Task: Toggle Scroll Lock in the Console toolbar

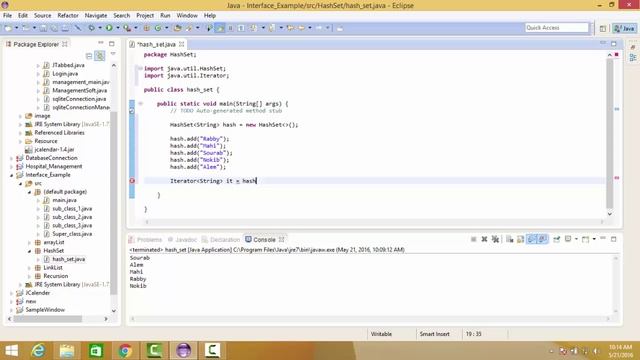Action: (520, 239)
